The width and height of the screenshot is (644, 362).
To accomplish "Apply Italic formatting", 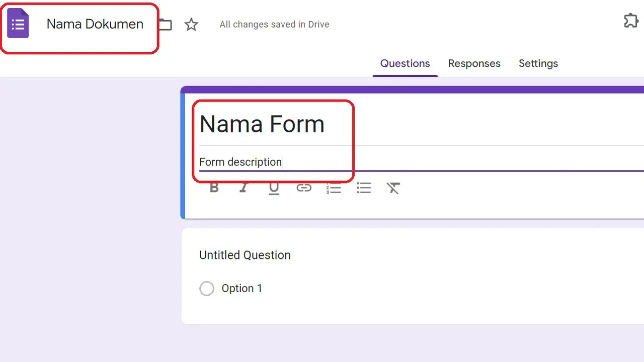I will 244,188.
